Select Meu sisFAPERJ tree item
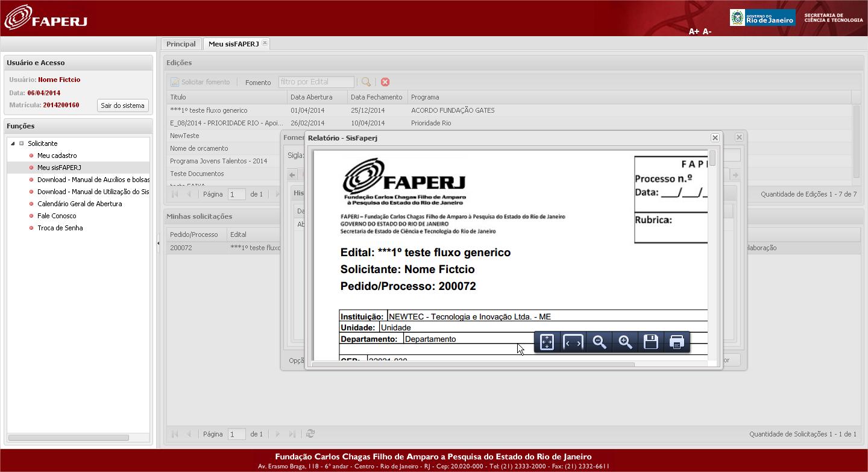 coord(59,168)
